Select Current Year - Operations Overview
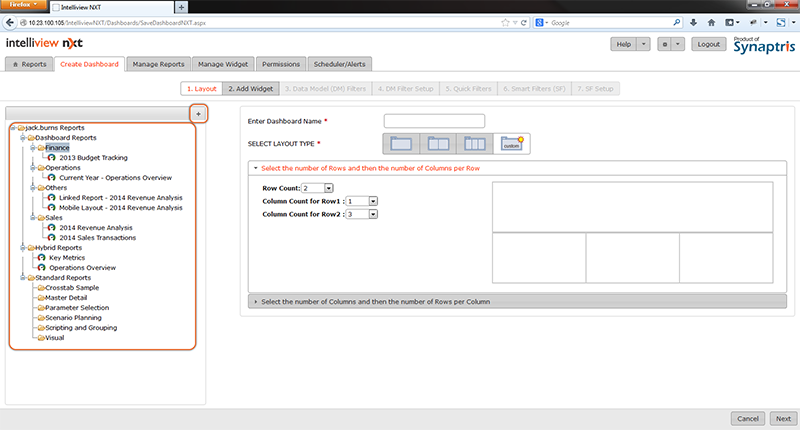Image resolution: width=800 pixels, height=430 pixels. pyautogui.click(x=115, y=178)
